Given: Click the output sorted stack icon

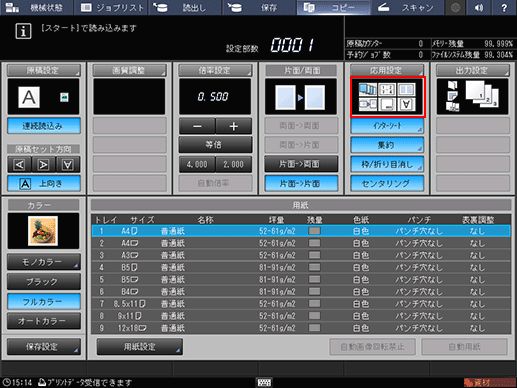Looking at the screenshot, I should coord(482,94).
